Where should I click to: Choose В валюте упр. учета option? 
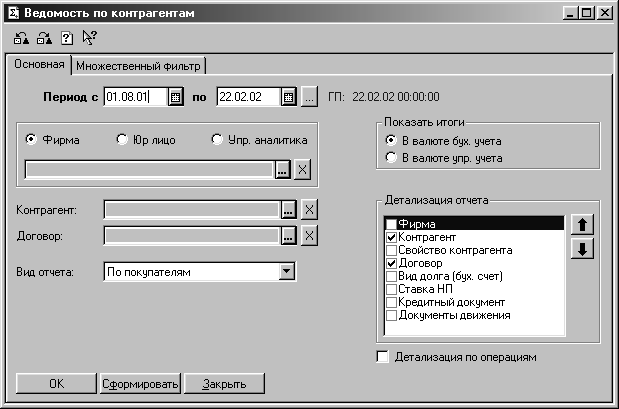(390, 157)
